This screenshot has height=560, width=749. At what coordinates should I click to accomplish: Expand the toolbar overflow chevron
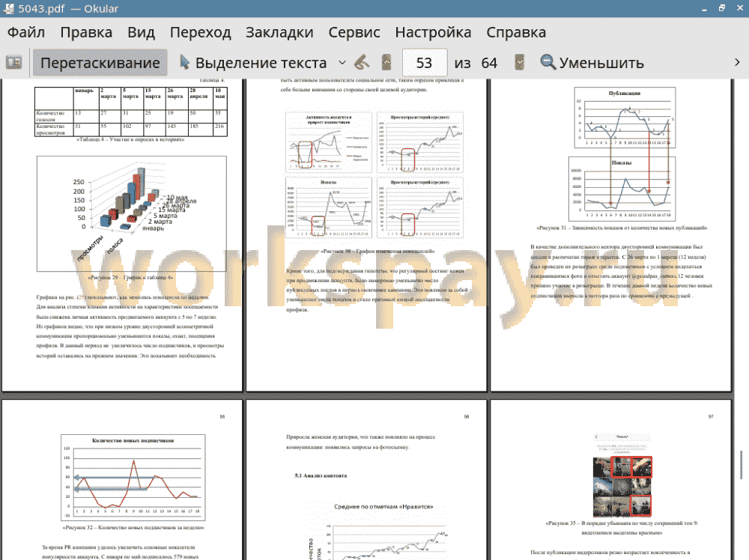737,63
